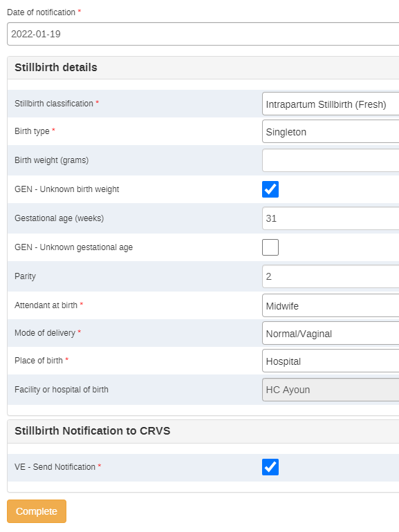Open Stillbirth classification dropdown
399x532 pixels.
click(x=331, y=104)
